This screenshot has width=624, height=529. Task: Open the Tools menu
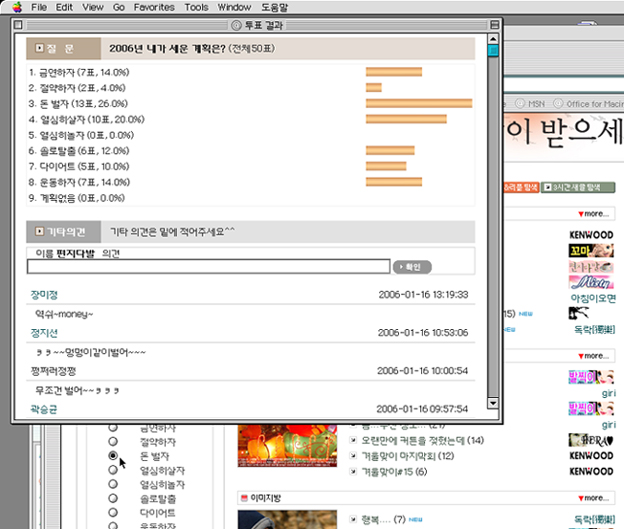pyautogui.click(x=196, y=7)
